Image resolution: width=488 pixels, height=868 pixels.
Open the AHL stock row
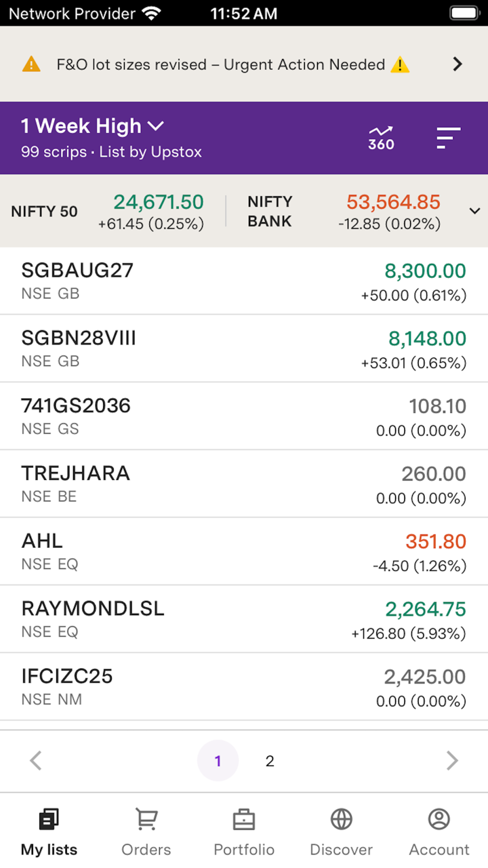[x=244, y=551]
